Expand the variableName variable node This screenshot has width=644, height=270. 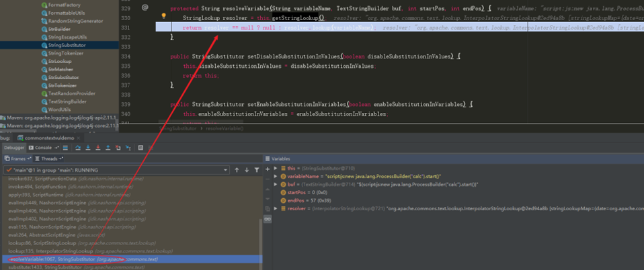point(276,177)
